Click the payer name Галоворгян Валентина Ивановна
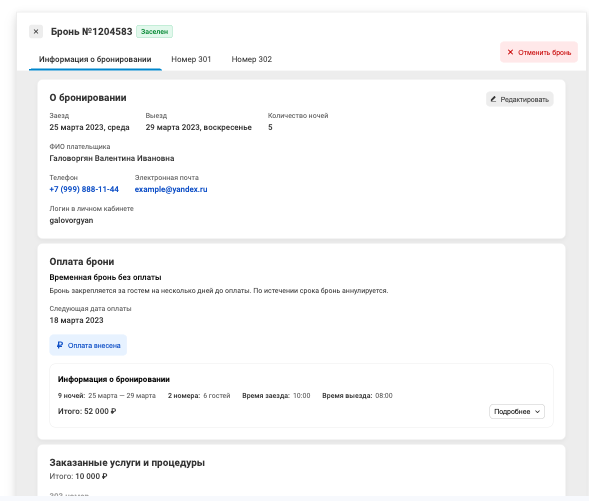589x501 pixels. click(x=112, y=158)
